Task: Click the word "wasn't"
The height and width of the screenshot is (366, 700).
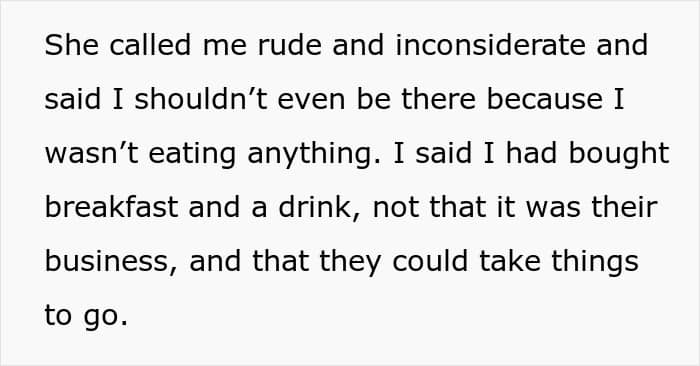Action: pos(92,154)
